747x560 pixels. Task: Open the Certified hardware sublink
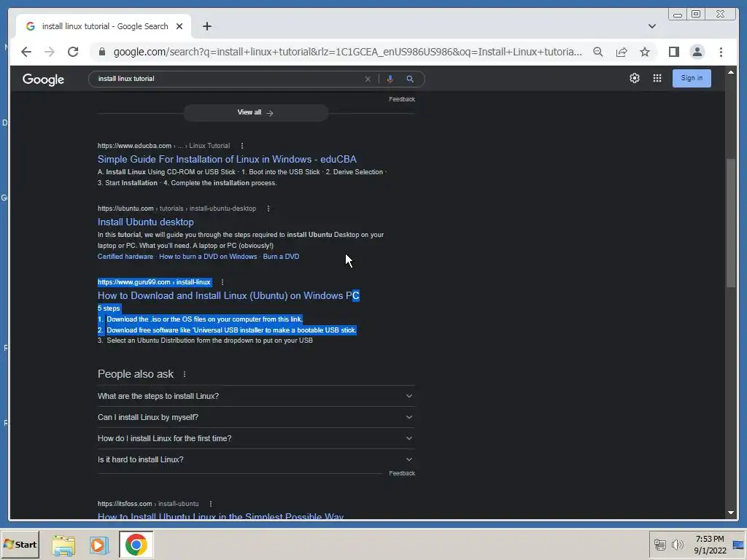(125, 256)
